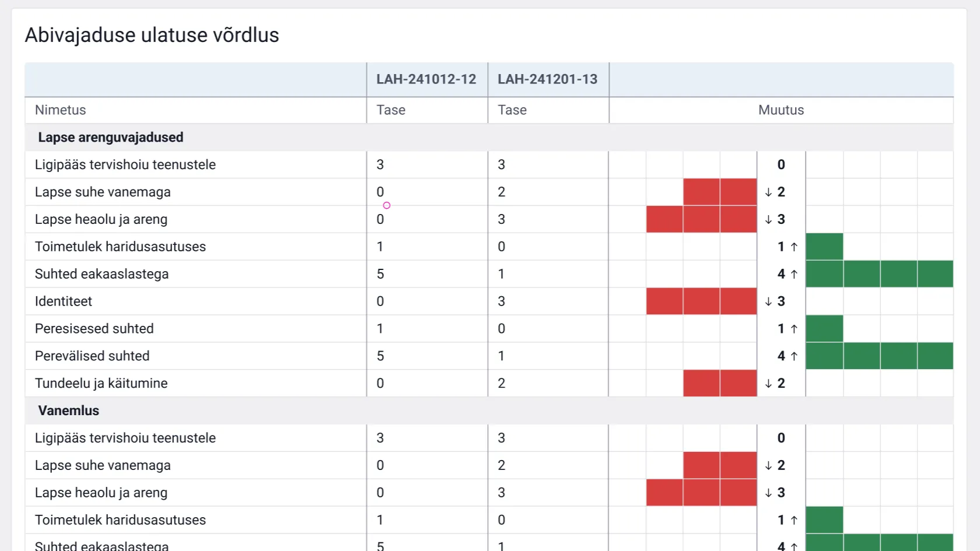Collapse the Lapse arenguvajadused section header

pyautogui.click(x=110, y=138)
